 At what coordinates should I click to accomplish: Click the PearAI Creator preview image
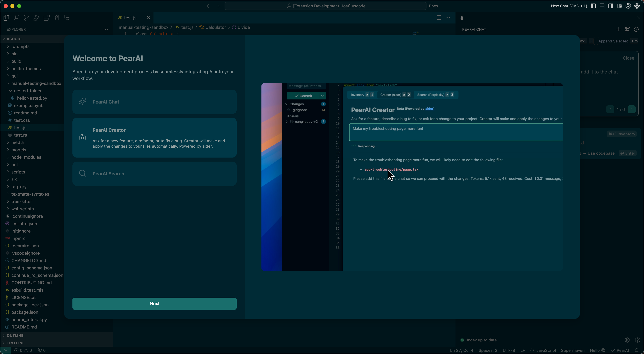[412, 177]
